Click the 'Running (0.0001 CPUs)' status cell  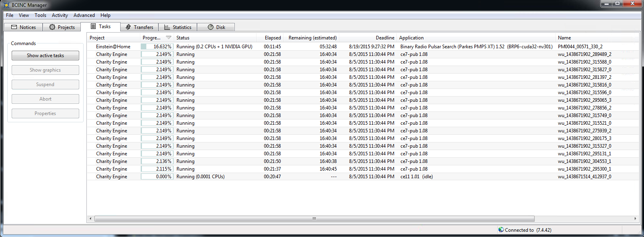(201, 177)
